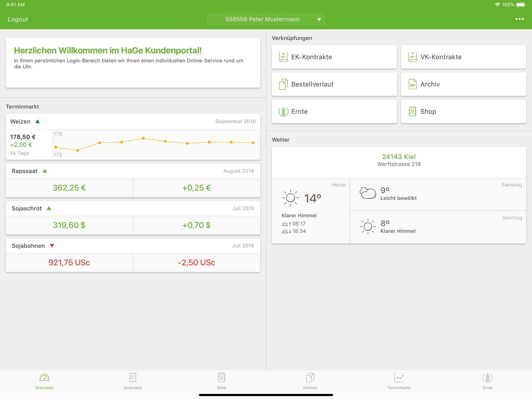Open the three-dot more options menu
The height and width of the screenshot is (399, 532).
point(520,19)
